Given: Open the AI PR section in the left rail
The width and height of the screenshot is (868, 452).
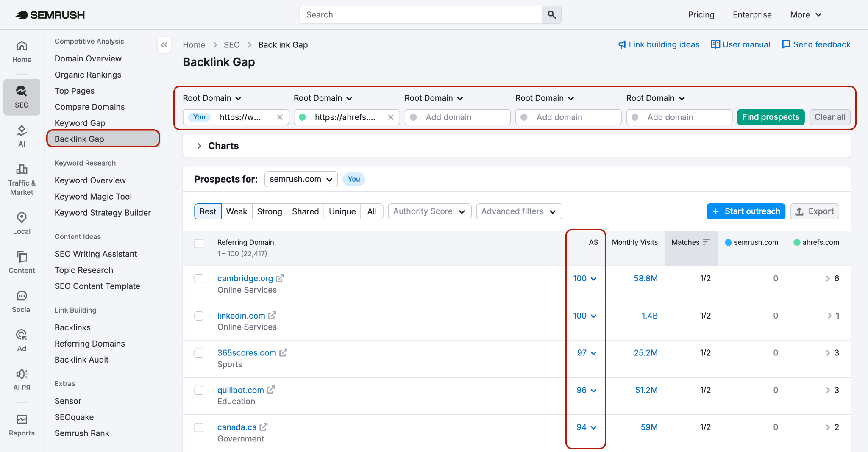Looking at the screenshot, I should click(x=22, y=380).
